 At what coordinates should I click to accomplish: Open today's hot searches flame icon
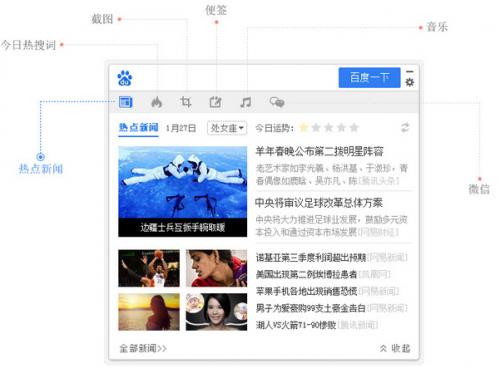(156, 102)
